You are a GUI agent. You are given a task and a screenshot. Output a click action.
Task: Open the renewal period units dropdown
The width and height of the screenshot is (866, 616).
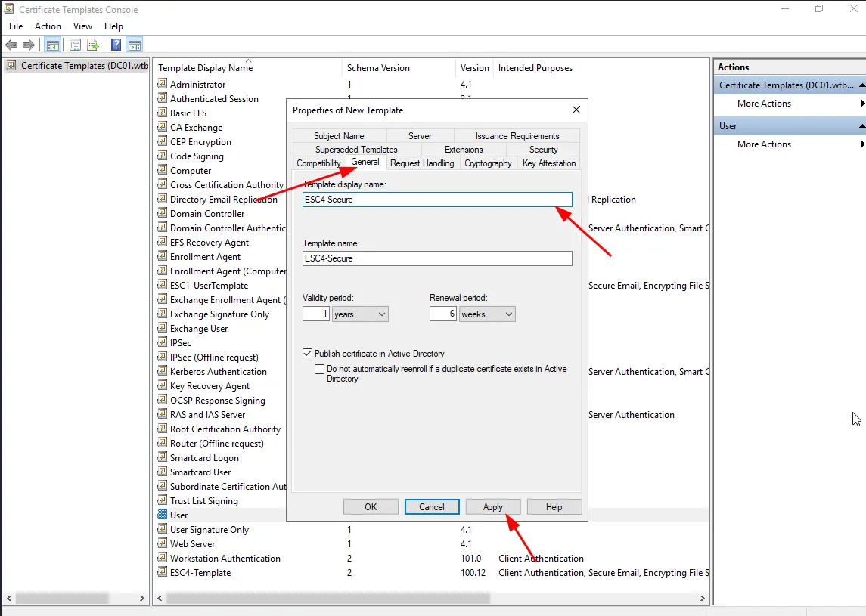pyautogui.click(x=487, y=314)
